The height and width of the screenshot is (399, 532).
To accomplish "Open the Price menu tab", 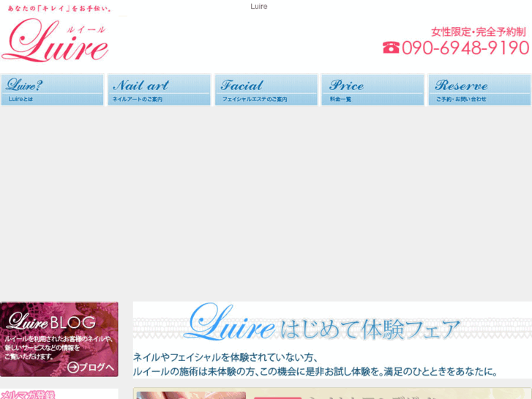I will [x=372, y=90].
